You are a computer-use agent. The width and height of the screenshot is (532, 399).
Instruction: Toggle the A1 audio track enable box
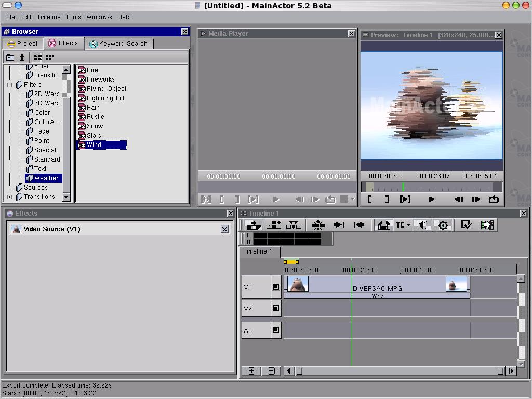(276, 330)
